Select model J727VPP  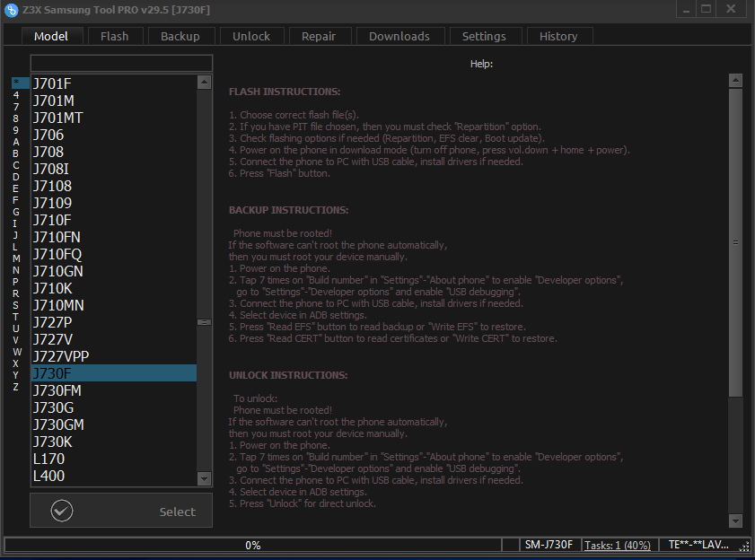tap(114, 356)
